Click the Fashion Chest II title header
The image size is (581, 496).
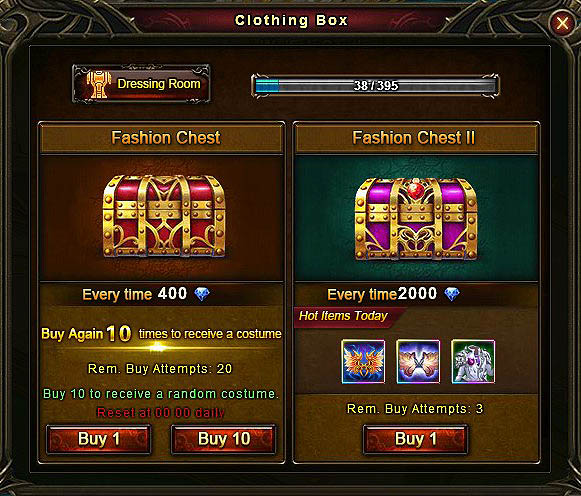click(x=416, y=138)
